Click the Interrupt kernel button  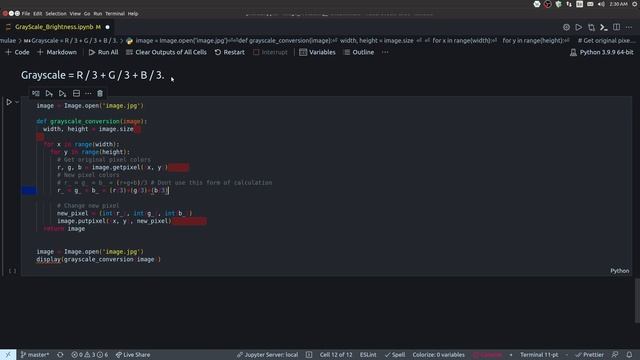pos(270,52)
